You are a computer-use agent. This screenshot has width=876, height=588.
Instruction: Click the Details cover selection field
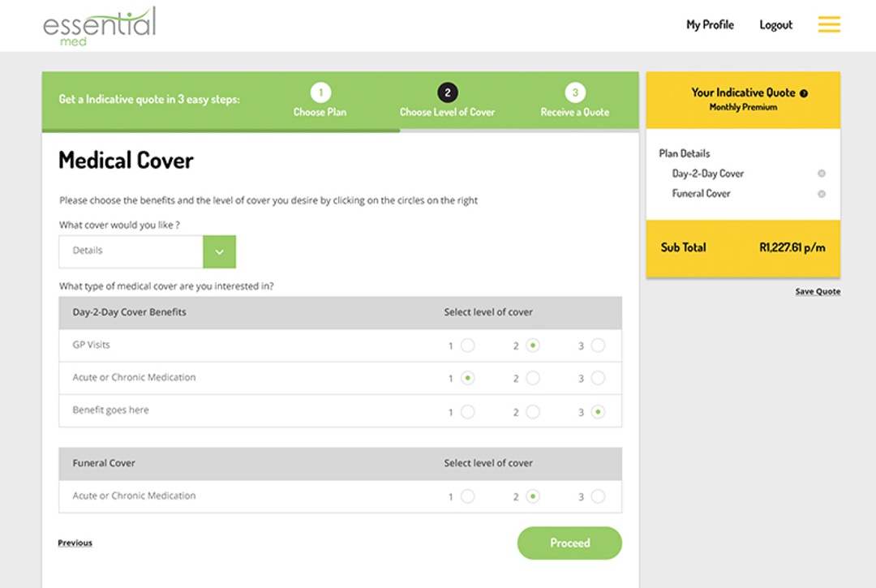pyautogui.click(x=131, y=251)
